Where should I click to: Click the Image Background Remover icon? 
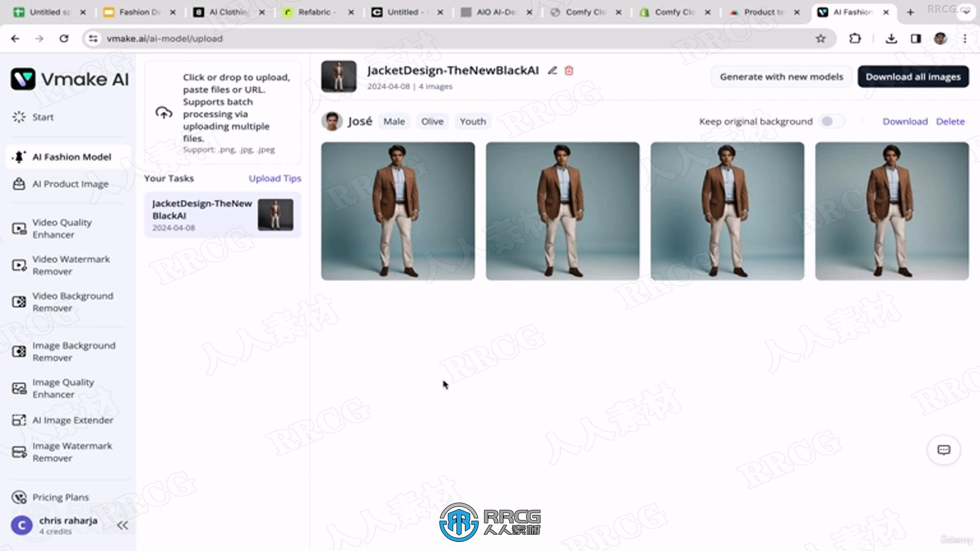point(19,352)
